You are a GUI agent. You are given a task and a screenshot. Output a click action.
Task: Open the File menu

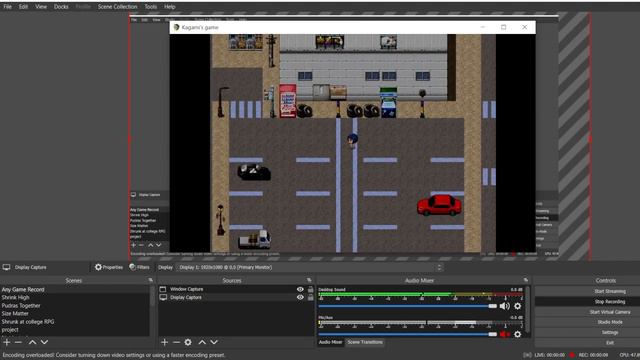coord(8,7)
